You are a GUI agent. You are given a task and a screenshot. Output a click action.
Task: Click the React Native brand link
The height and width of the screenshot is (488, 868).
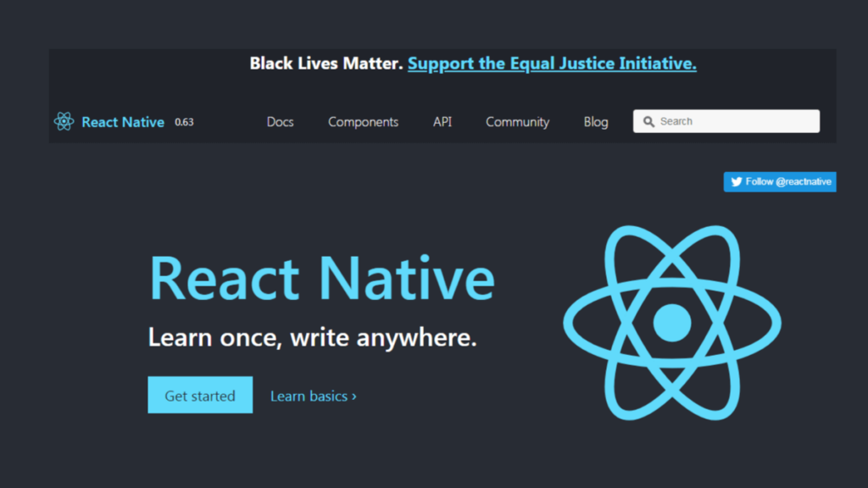123,122
